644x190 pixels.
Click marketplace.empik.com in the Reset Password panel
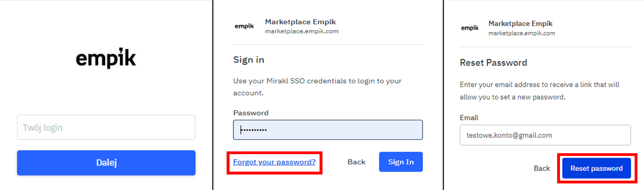tap(521, 33)
